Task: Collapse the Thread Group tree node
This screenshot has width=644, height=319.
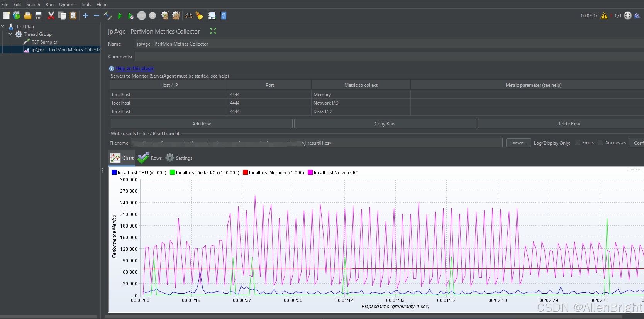Action: [10, 34]
